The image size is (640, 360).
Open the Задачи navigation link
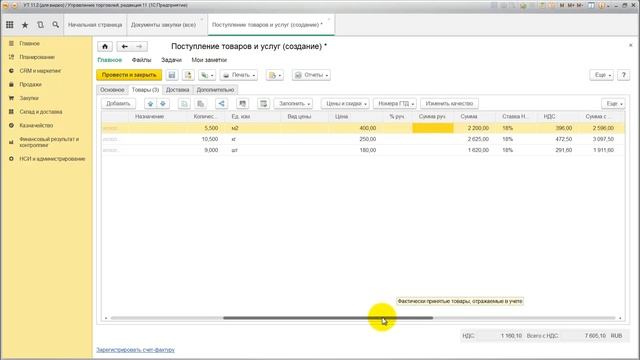(171, 60)
